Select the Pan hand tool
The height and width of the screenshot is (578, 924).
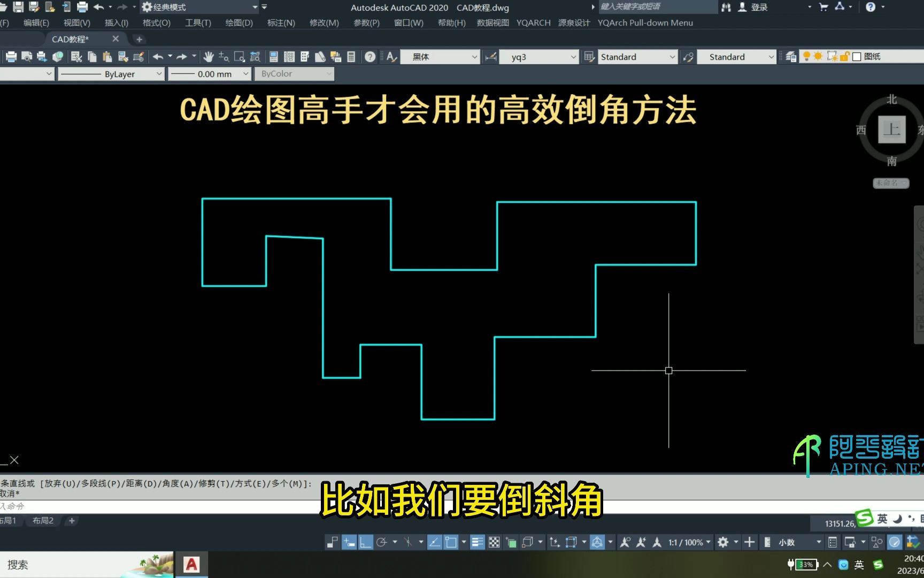[x=209, y=57]
